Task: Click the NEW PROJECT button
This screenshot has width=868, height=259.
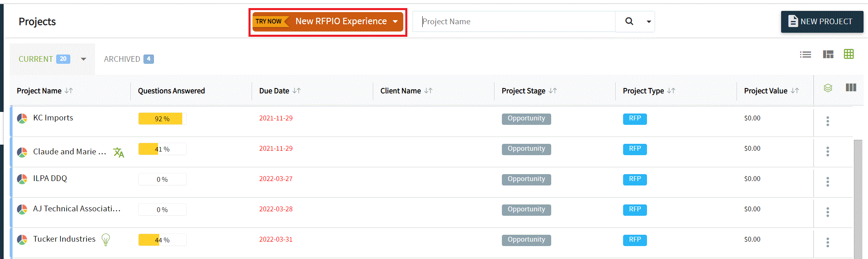Action: tap(822, 22)
